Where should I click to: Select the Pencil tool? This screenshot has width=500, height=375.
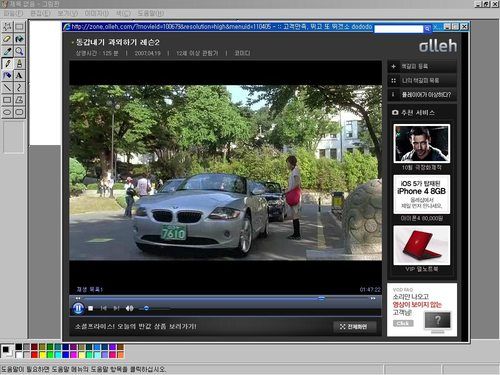tap(7, 63)
